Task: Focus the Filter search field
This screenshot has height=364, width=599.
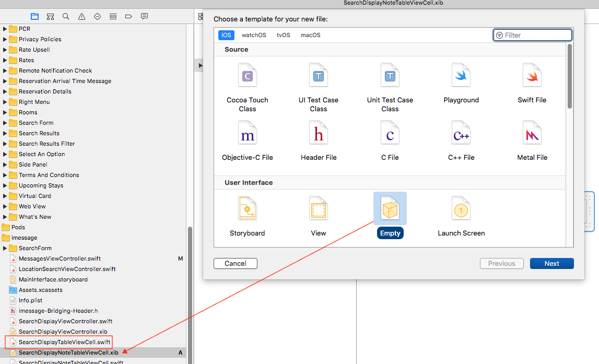Action: [x=533, y=35]
